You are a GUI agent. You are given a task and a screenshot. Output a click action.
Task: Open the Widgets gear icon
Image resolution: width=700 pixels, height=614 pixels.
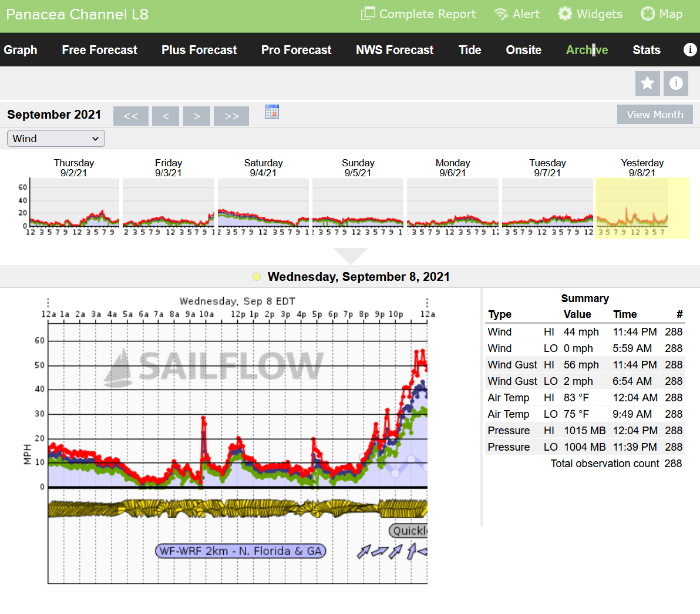click(565, 14)
